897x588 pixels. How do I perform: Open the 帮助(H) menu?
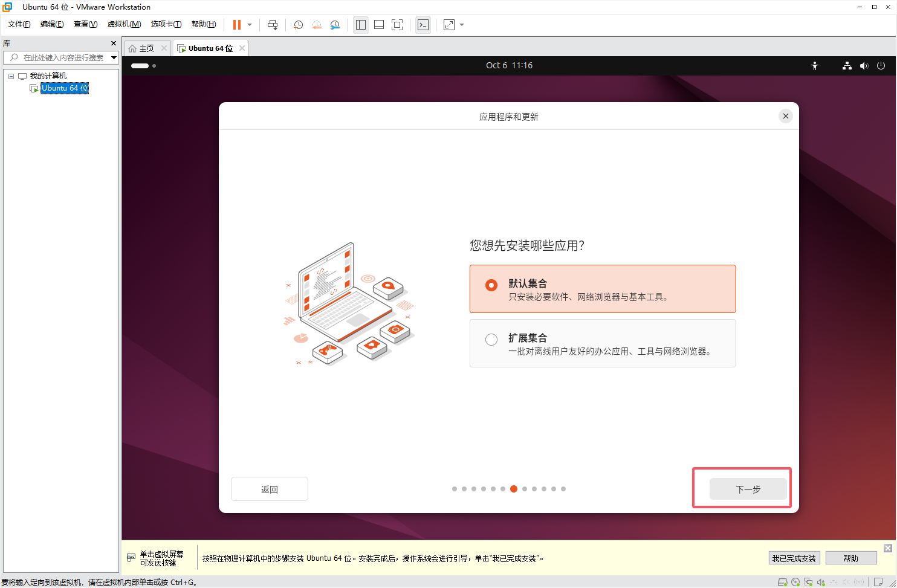point(204,24)
